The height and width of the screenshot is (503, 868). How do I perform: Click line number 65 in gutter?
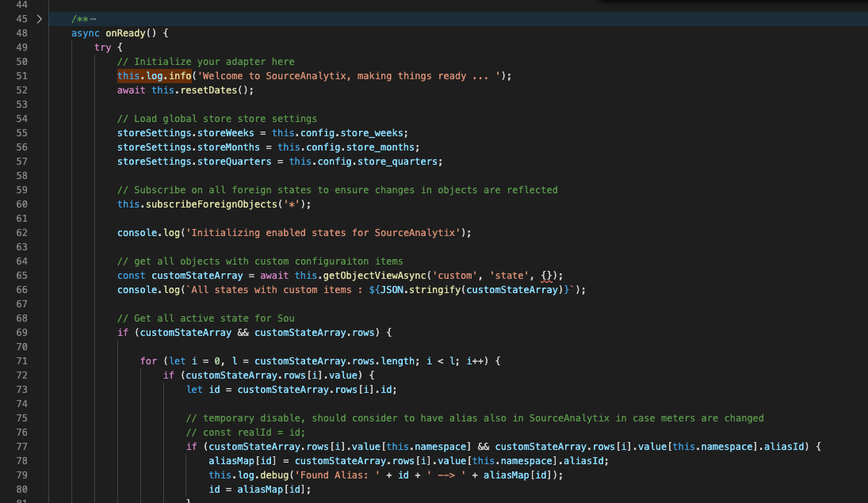tap(21, 276)
